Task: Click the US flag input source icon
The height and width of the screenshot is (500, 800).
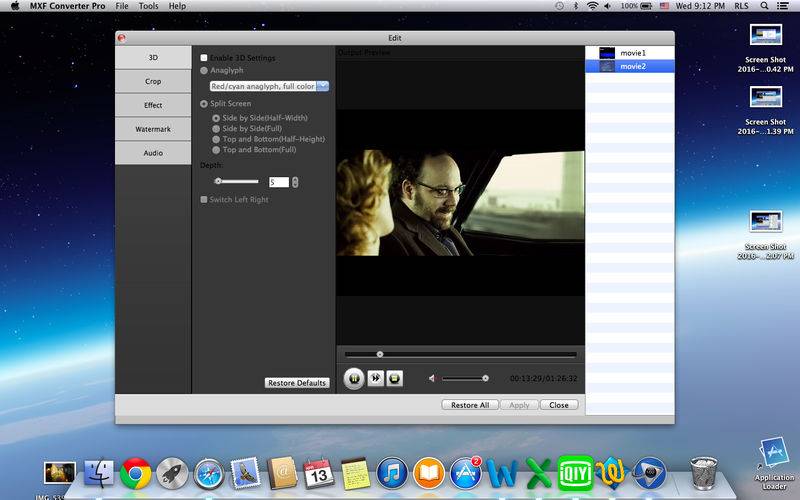Action: 664,6
